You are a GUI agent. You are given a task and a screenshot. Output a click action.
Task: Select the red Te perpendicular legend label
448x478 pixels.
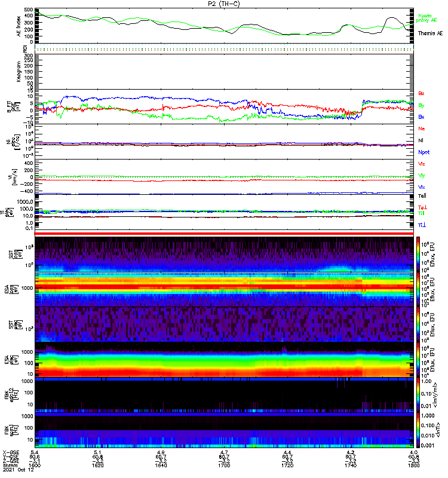click(x=422, y=207)
